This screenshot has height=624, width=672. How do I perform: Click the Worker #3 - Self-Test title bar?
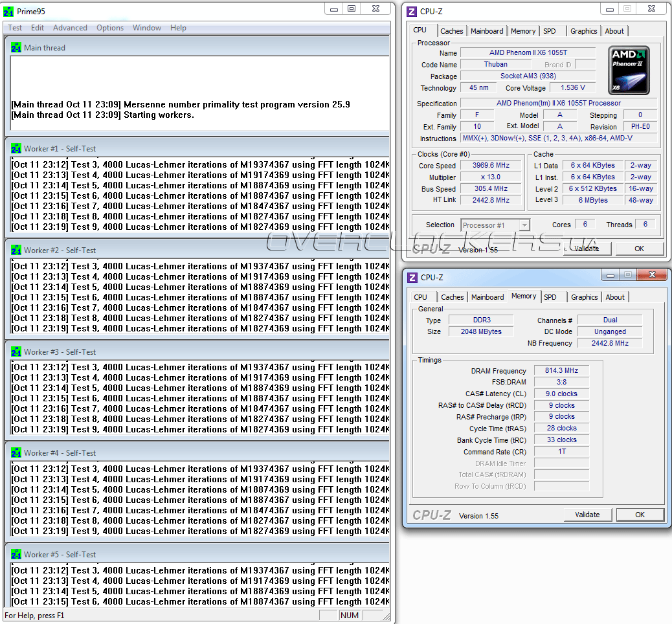(197, 351)
